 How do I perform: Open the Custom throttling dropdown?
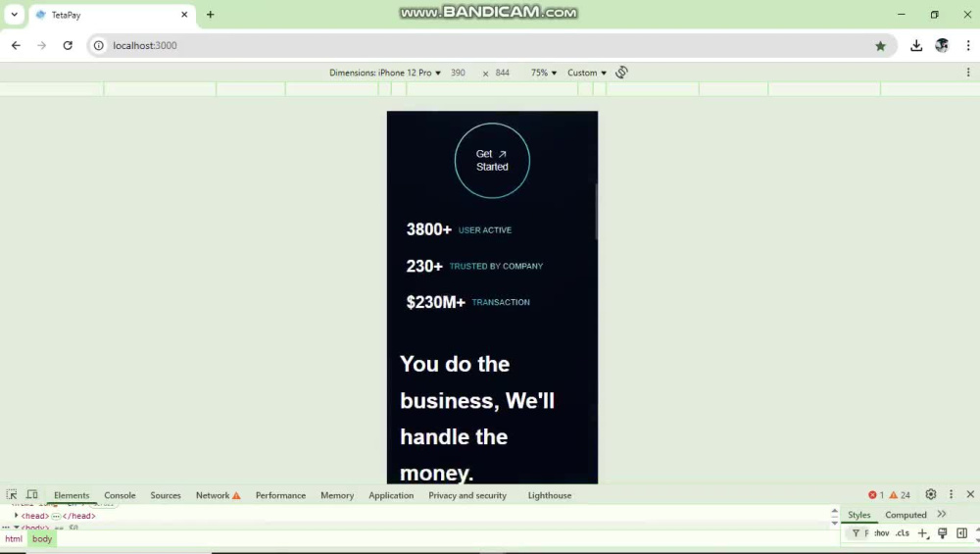coord(587,73)
